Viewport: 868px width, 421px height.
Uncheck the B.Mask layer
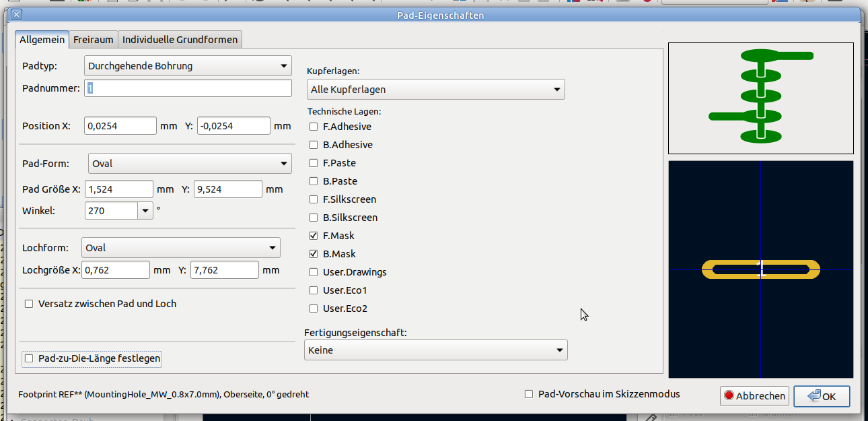click(314, 254)
